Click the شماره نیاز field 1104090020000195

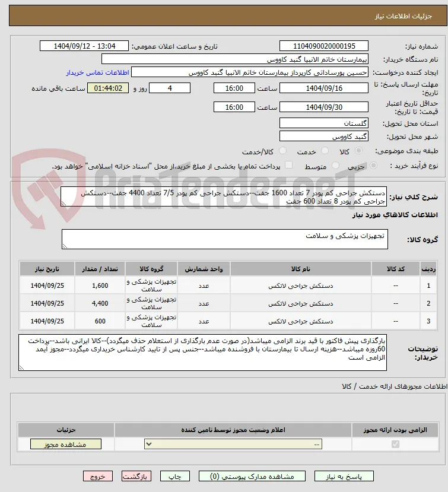click(324, 46)
